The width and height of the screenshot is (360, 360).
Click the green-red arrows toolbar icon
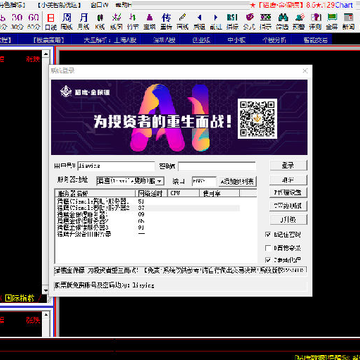tap(133, 21)
